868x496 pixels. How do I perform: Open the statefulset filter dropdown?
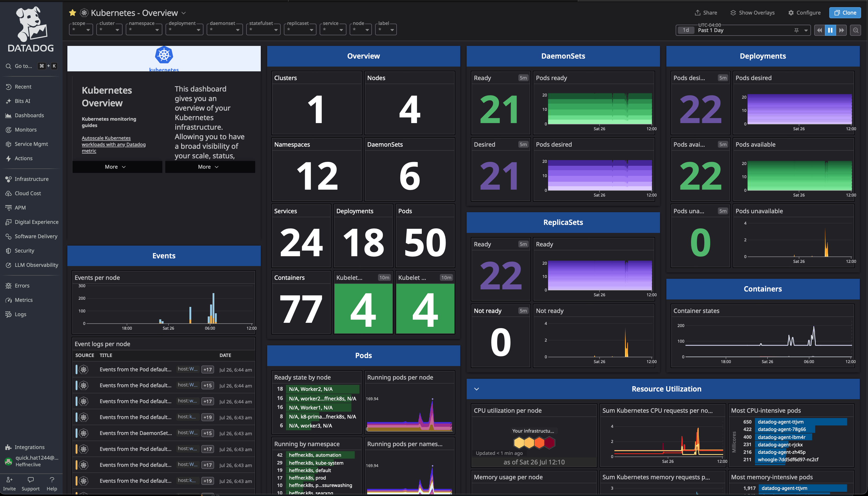(263, 30)
